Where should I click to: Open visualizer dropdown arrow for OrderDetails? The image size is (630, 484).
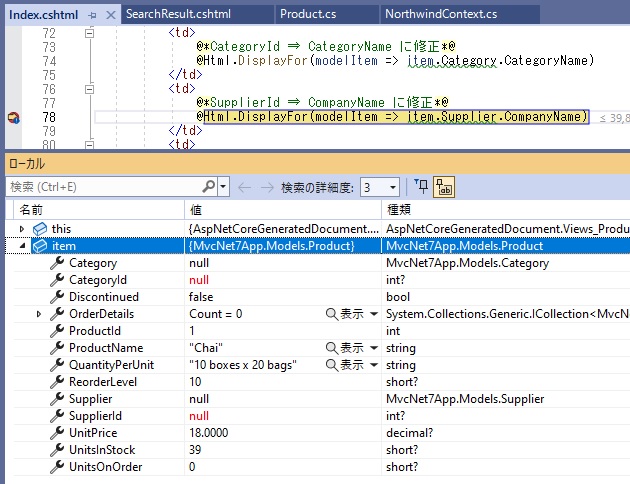[x=374, y=314]
